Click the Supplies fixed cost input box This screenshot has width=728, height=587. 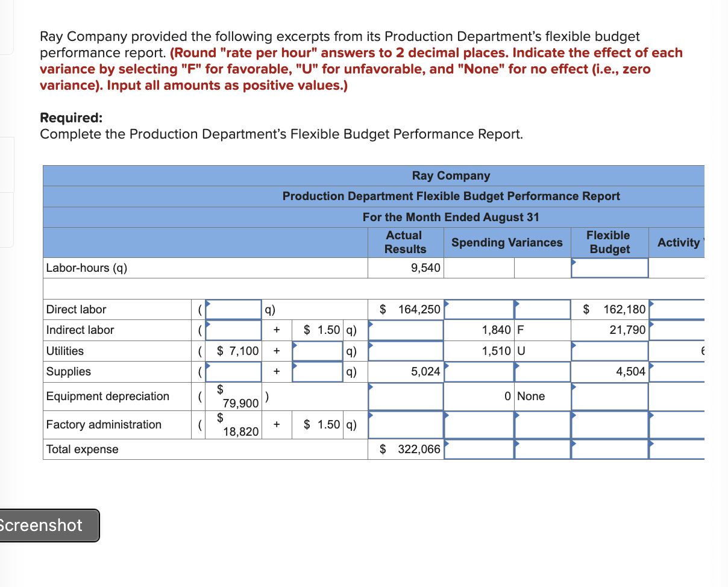click(232, 371)
